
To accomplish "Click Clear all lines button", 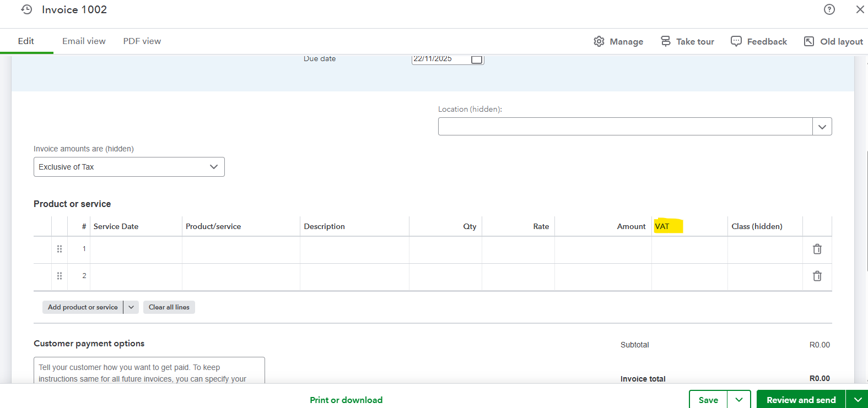I will (x=169, y=307).
